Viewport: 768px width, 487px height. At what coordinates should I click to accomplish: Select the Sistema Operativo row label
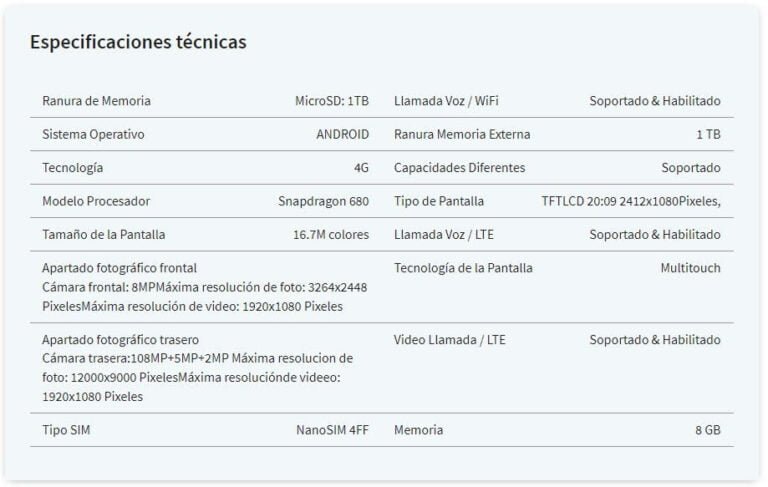pos(93,134)
